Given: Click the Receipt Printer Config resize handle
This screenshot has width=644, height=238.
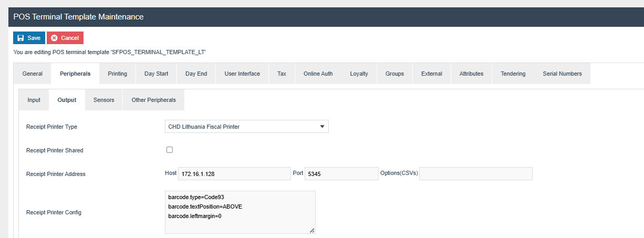Looking at the screenshot, I should coord(312,230).
